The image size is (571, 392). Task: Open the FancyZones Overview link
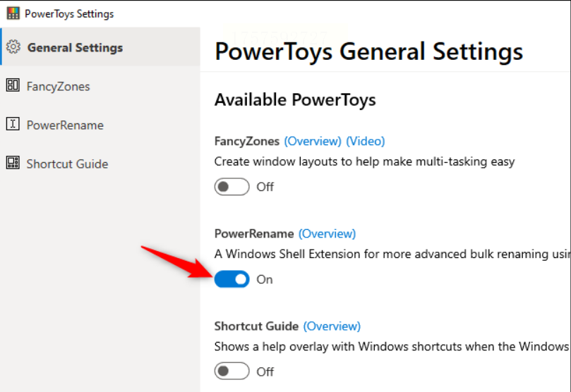(x=313, y=141)
